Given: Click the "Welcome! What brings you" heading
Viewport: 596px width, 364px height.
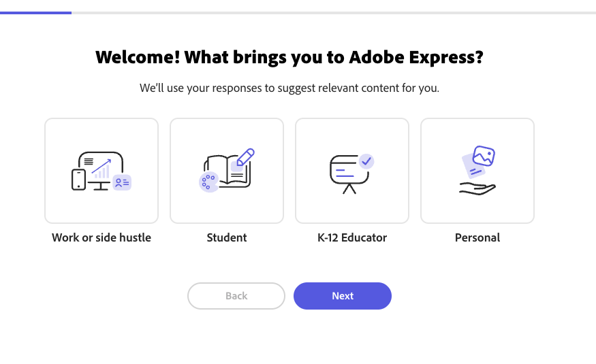Looking at the screenshot, I should click(x=289, y=57).
